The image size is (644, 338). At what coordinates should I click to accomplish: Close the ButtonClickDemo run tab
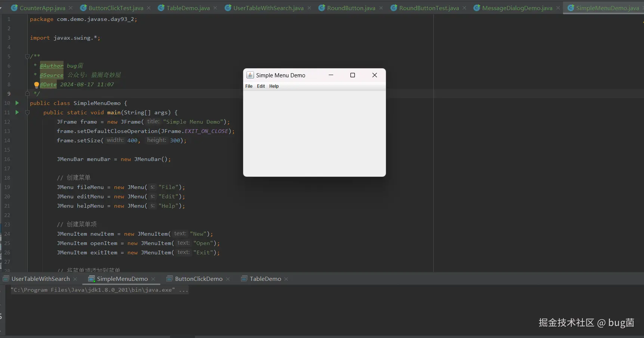point(228,279)
